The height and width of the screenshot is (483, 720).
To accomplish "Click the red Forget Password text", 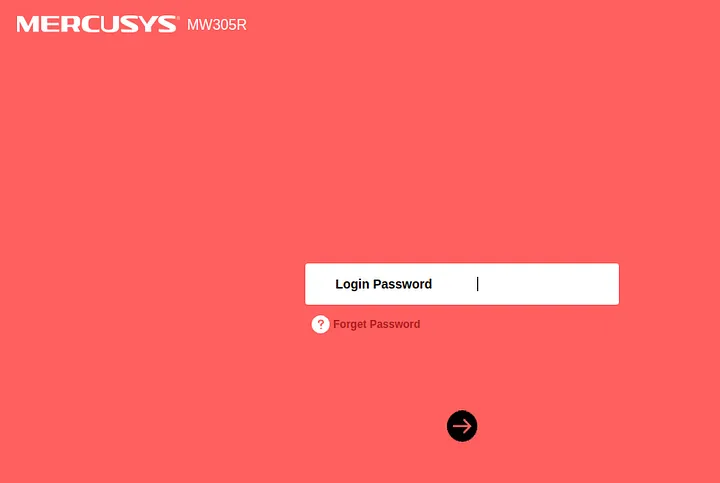I will click(377, 324).
